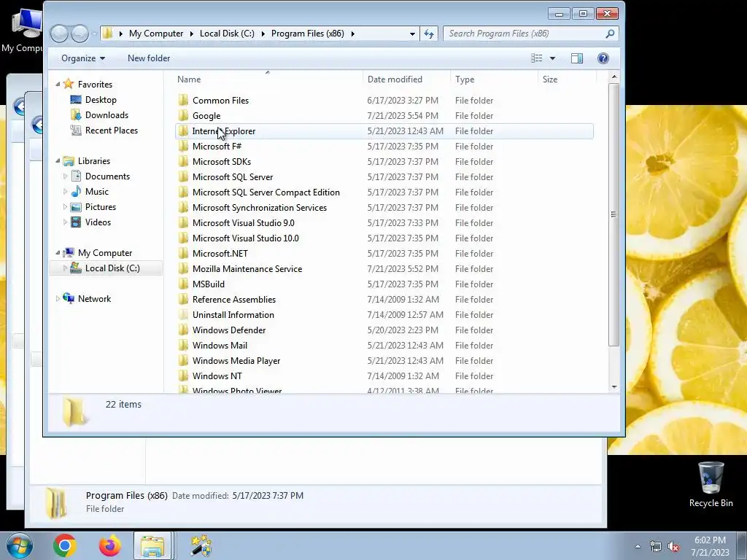Sort by the Date modified column header
This screenshot has height=560, width=747.
tap(406, 79)
